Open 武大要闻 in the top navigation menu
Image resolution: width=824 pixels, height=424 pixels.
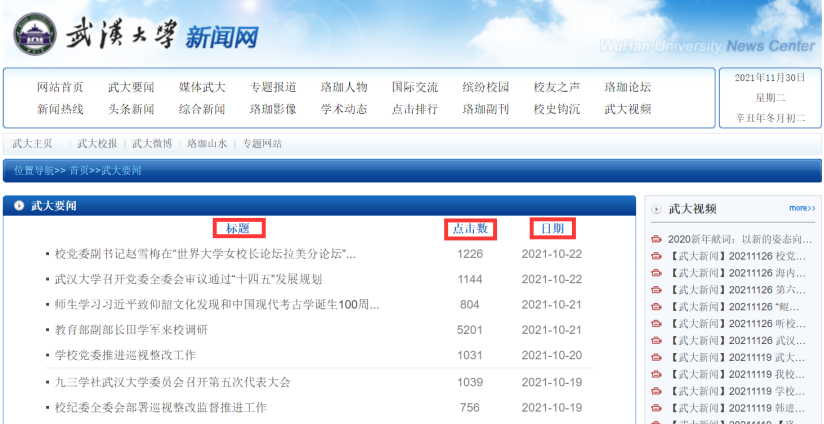[x=131, y=87]
